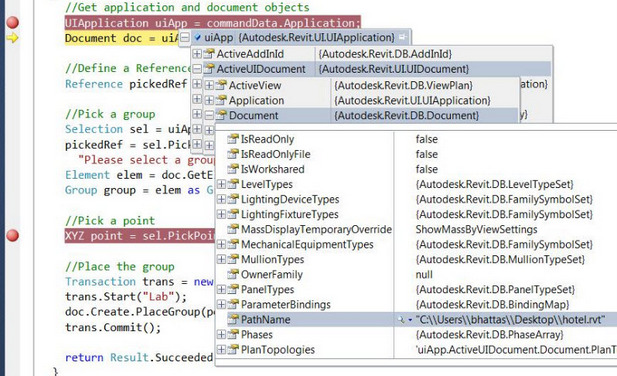The height and width of the screenshot is (376, 617).
Task: Click the uiApp variable name in the datatip
Action: [218, 38]
